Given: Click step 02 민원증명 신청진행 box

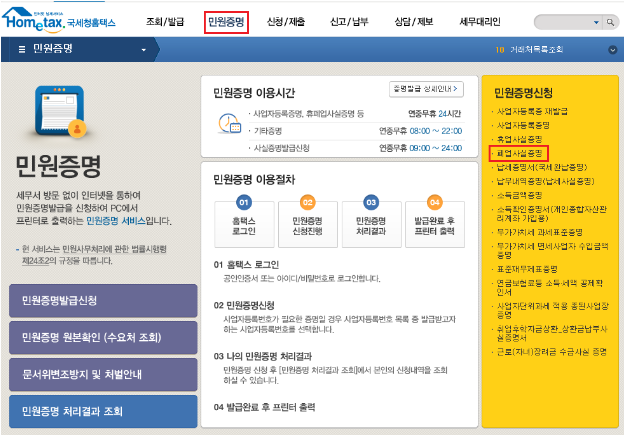Looking at the screenshot, I should 307,220.
